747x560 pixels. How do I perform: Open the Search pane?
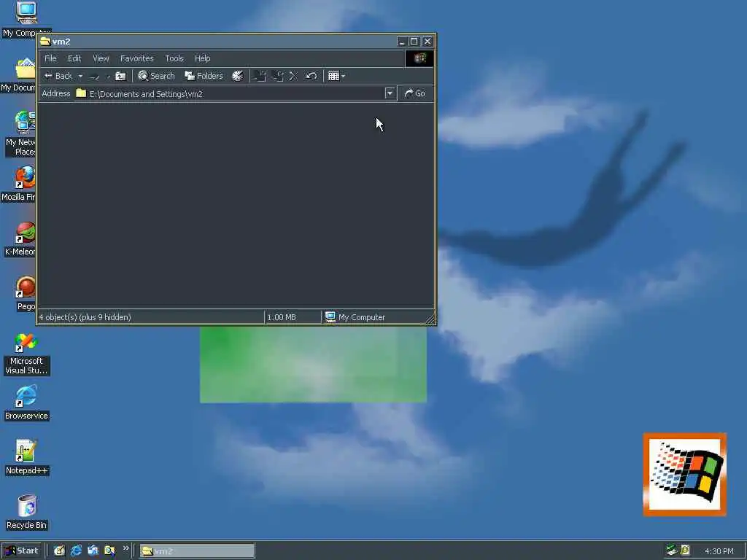point(156,76)
